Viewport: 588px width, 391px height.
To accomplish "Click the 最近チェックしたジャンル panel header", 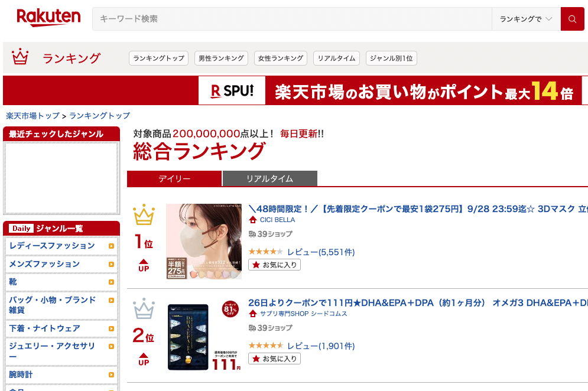I will point(61,134).
